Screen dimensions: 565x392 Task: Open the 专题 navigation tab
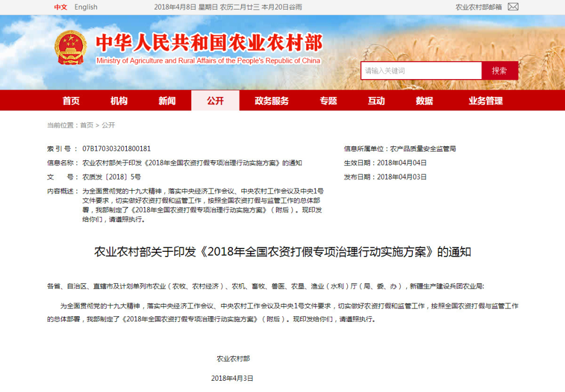point(328,100)
